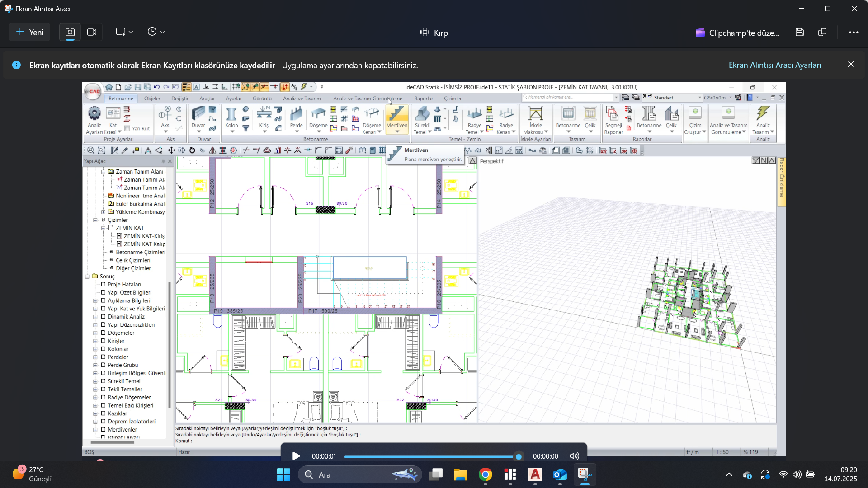
Task: Click the command search input field
Action: (x=570, y=98)
